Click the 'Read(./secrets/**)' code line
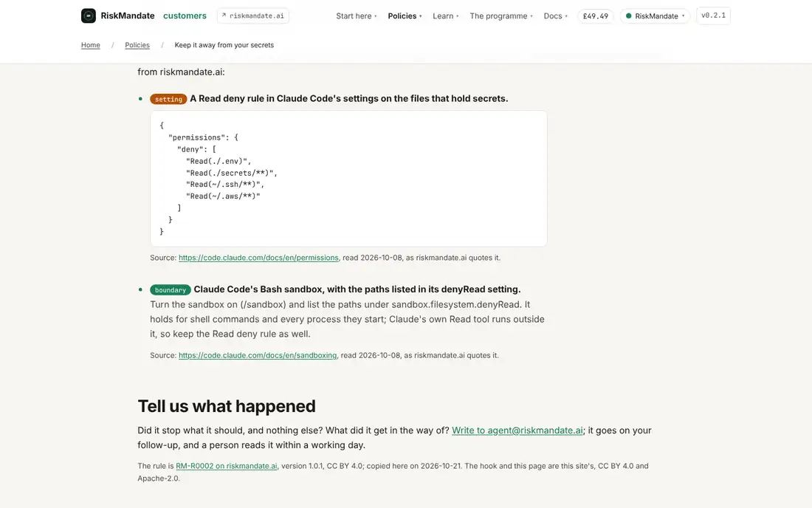This screenshot has width=812, height=508. point(232,173)
